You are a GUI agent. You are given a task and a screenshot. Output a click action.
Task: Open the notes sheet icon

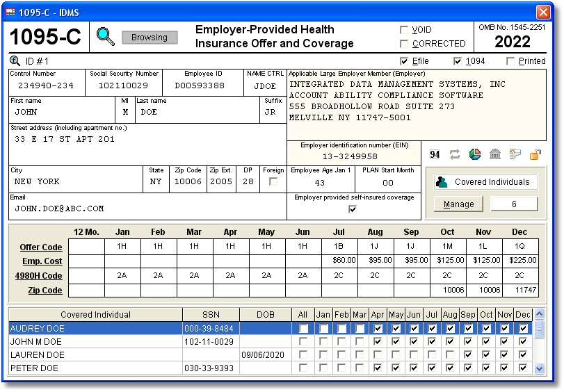point(515,154)
